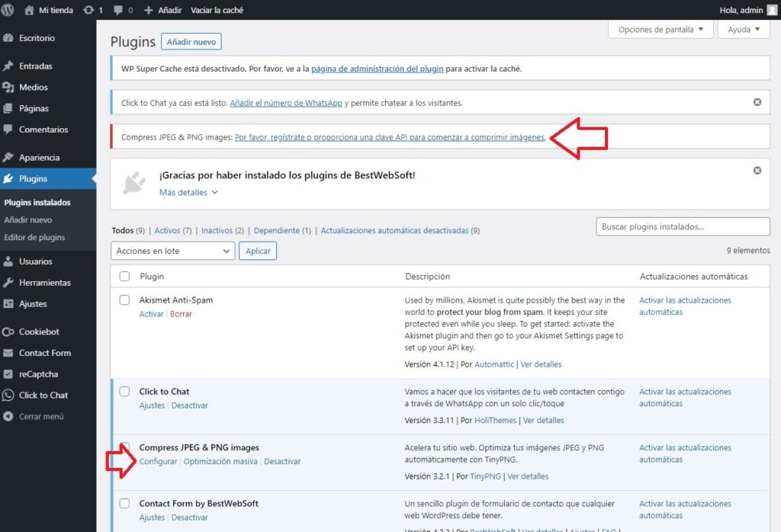Click the admin user avatar
Image resolution: width=781 pixels, height=532 pixels.
point(772,10)
